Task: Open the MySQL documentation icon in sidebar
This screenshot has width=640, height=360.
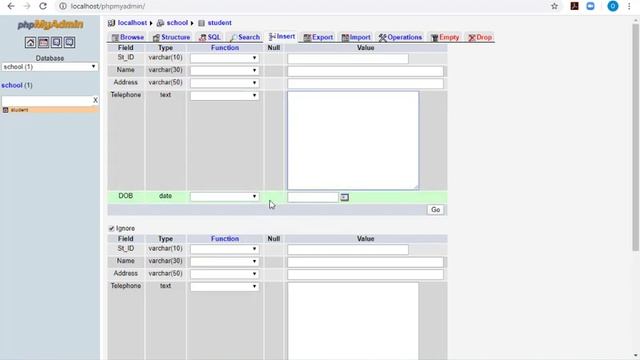Action: pos(69,42)
